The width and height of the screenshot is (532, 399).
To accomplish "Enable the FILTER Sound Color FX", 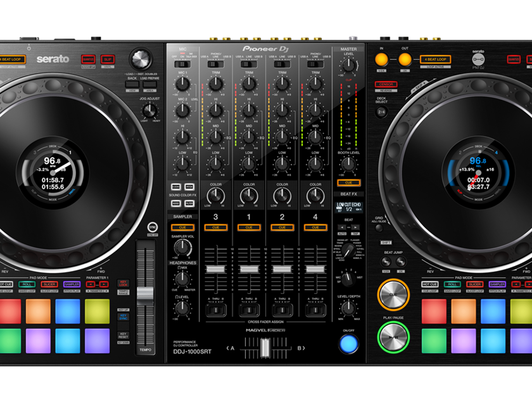I will [x=189, y=203].
